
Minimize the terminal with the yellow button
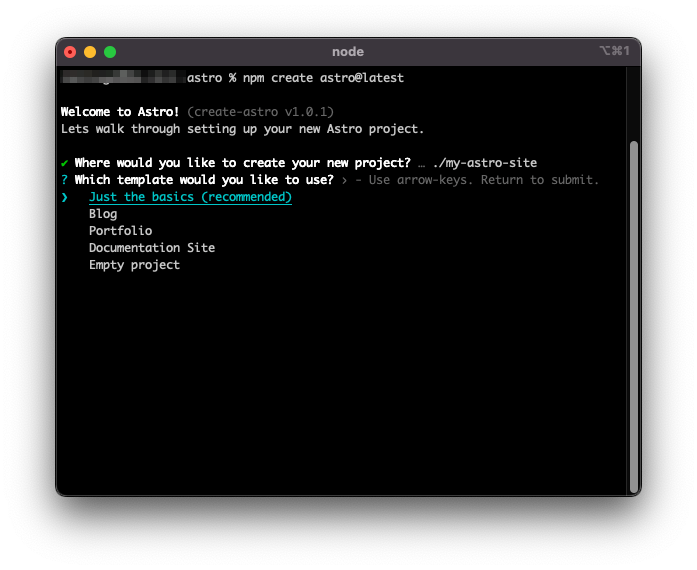tap(90, 52)
